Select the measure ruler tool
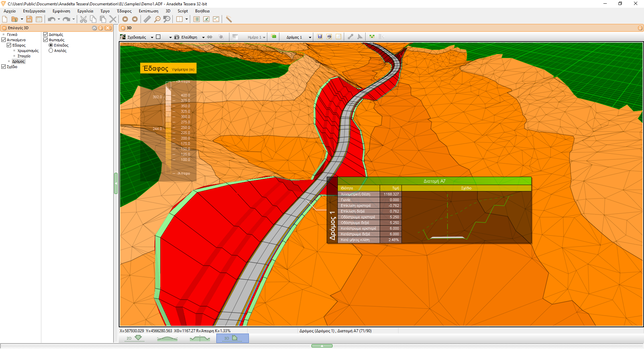Screen dimensions: 644x349 pos(147,19)
